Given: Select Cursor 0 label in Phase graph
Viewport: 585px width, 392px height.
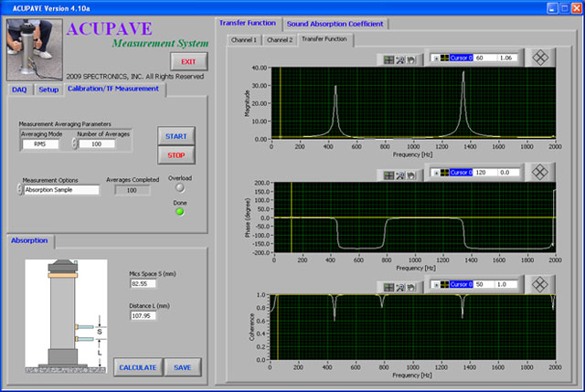Looking at the screenshot, I should coord(461,173).
